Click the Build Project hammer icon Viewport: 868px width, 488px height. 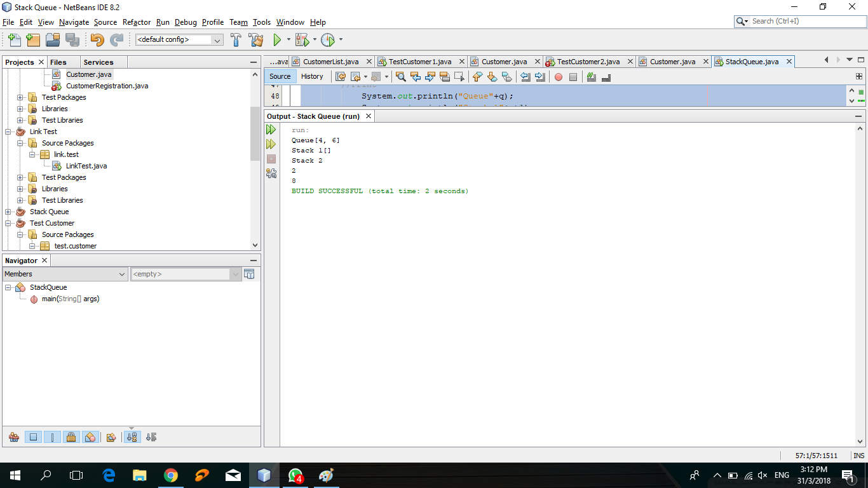(236, 39)
